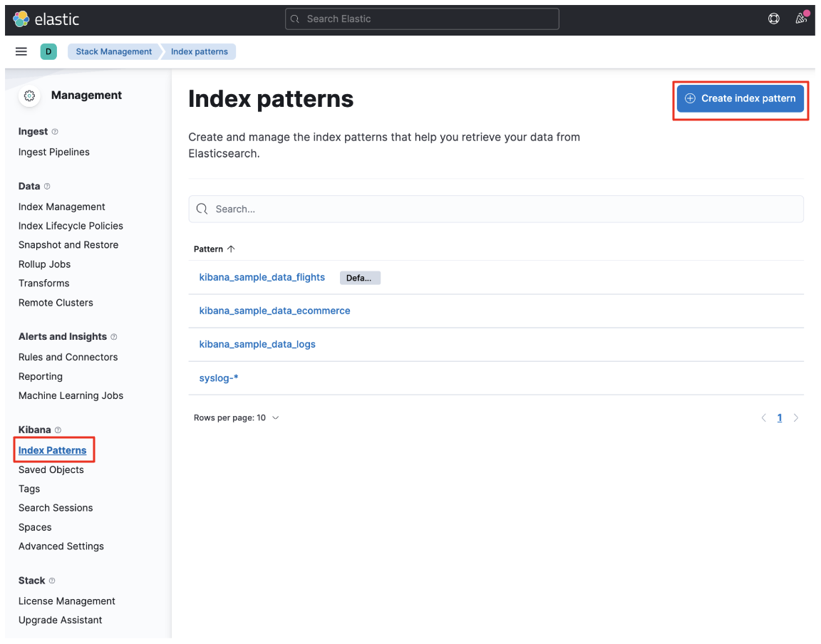Screen dimensions: 821x644
Task: Open the kibana_sample_data_flights pattern
Action: pyautogui.click(x=262, y=277)
